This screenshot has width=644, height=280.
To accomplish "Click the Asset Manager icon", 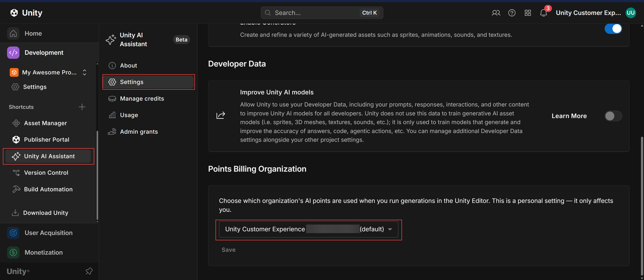I will pyautogui.click(x=16, y=123).
